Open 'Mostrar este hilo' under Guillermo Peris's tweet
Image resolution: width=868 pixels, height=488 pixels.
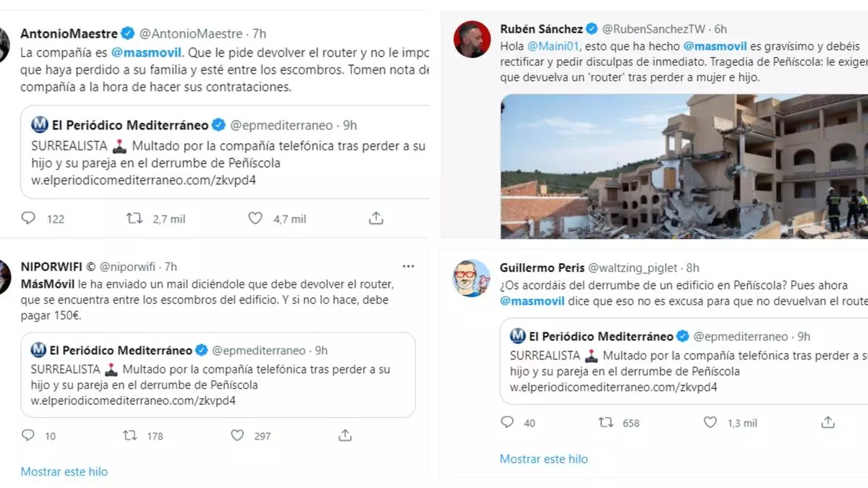[x=543, y=459]
